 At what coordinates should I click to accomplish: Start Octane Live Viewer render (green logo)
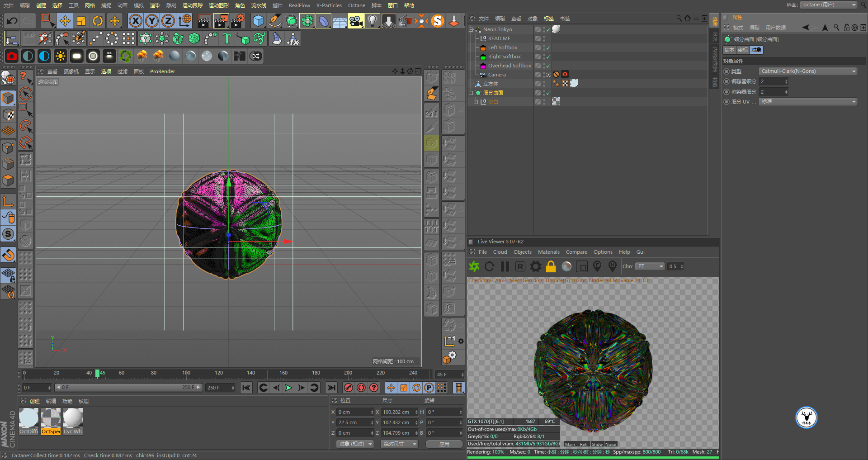pyautogui.click(x=474, y=266)
